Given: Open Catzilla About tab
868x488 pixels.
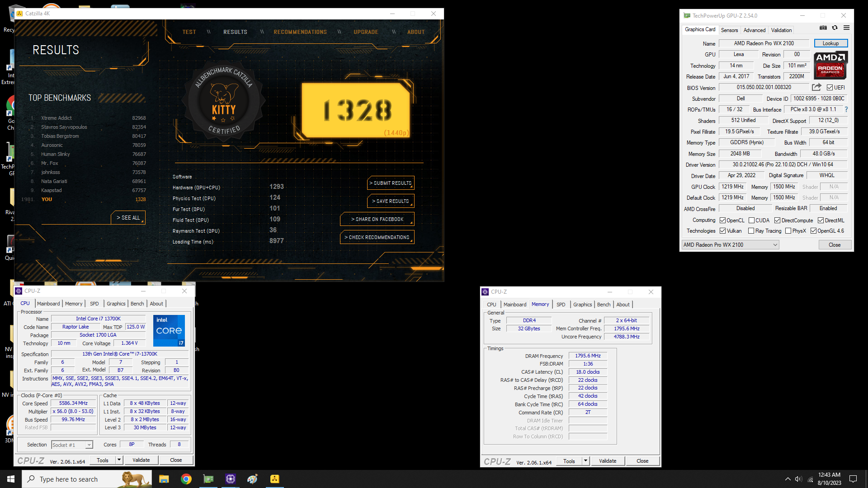Looking at the screenshot, I should [416, 32].
